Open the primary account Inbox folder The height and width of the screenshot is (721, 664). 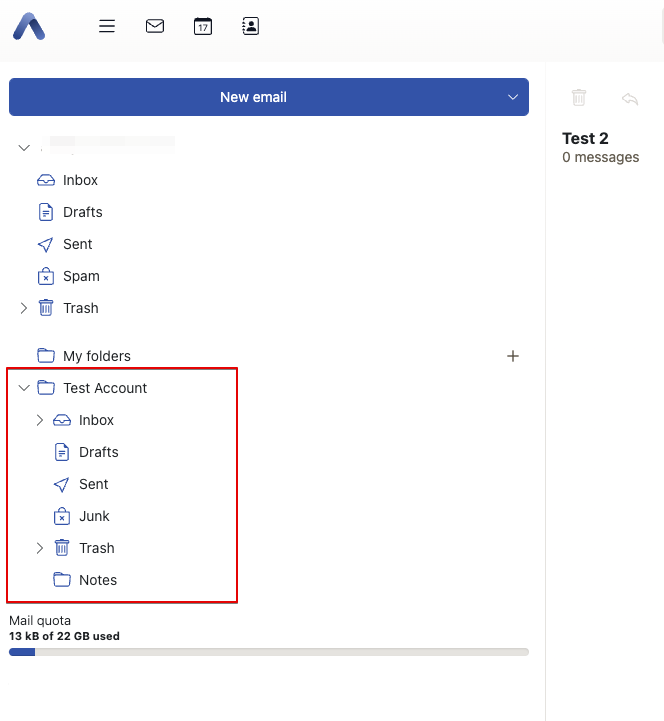point(80,180)
